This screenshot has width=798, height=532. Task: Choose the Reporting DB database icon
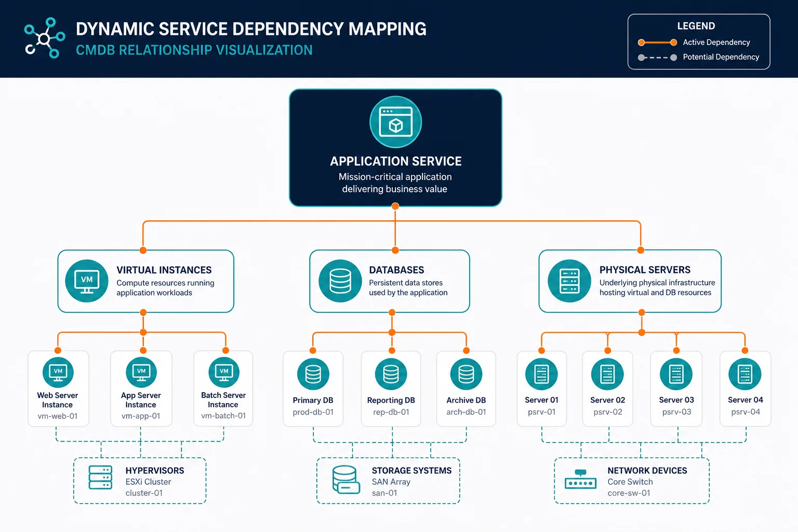(391, 374)
